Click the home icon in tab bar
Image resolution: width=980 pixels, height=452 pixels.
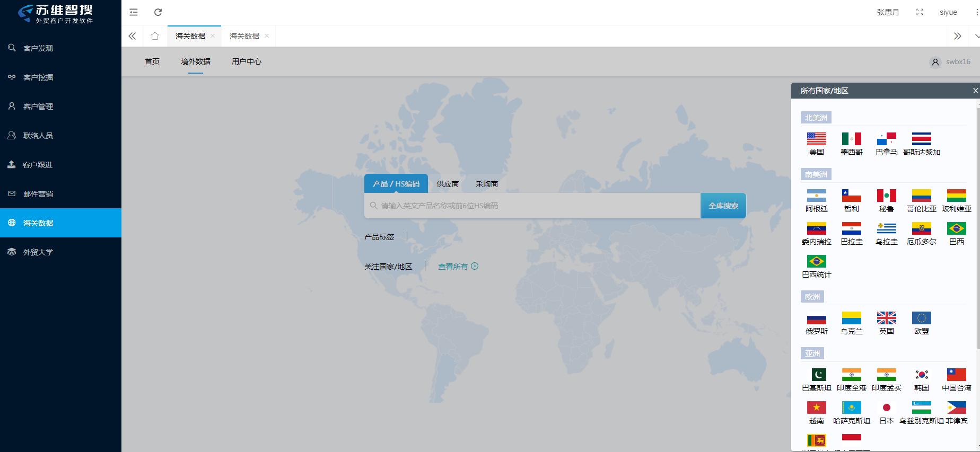(x=155, y=36)
